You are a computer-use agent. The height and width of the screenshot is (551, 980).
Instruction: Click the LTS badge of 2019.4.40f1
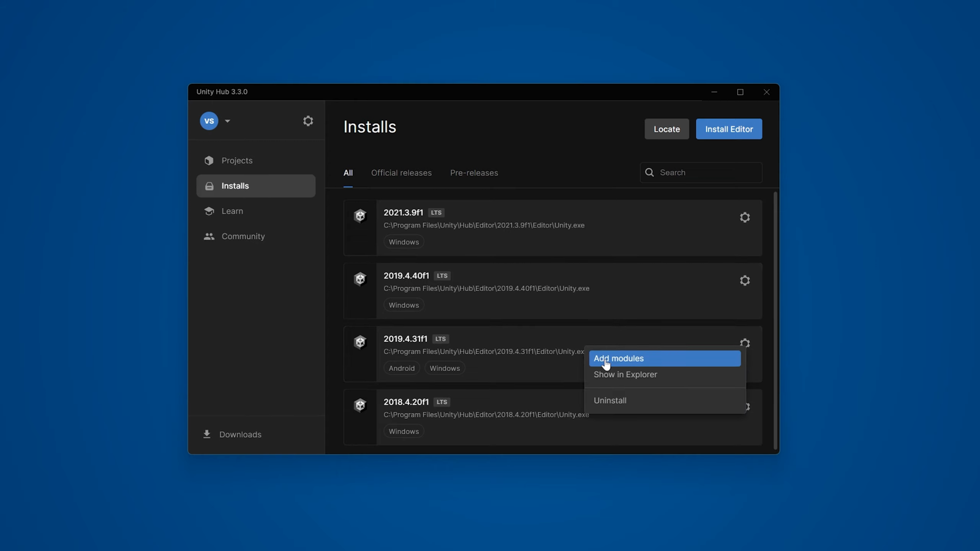point(442,275)
